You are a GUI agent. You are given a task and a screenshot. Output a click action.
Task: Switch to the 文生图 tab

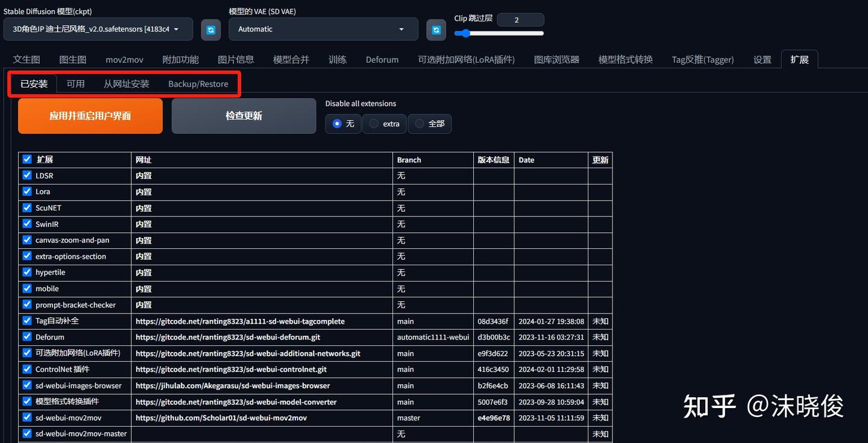pyautogui.click(x=26, y=59)
